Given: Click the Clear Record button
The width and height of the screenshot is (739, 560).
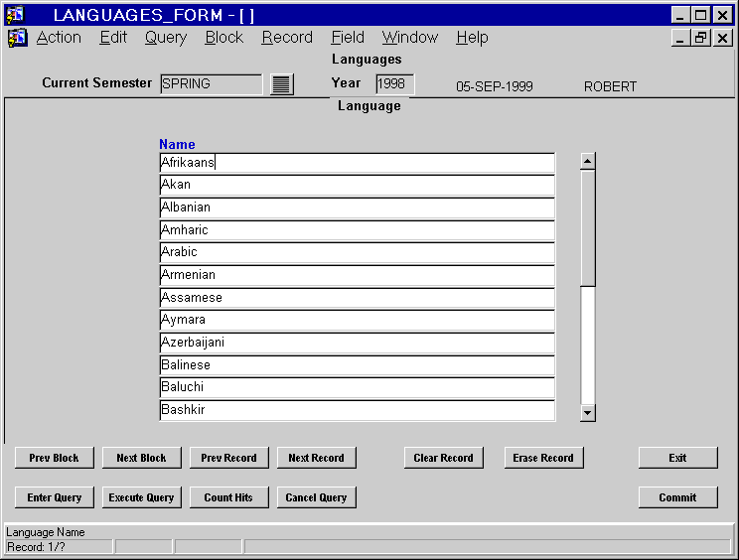Looking at the screenshot, I should [x=443, y=458].
